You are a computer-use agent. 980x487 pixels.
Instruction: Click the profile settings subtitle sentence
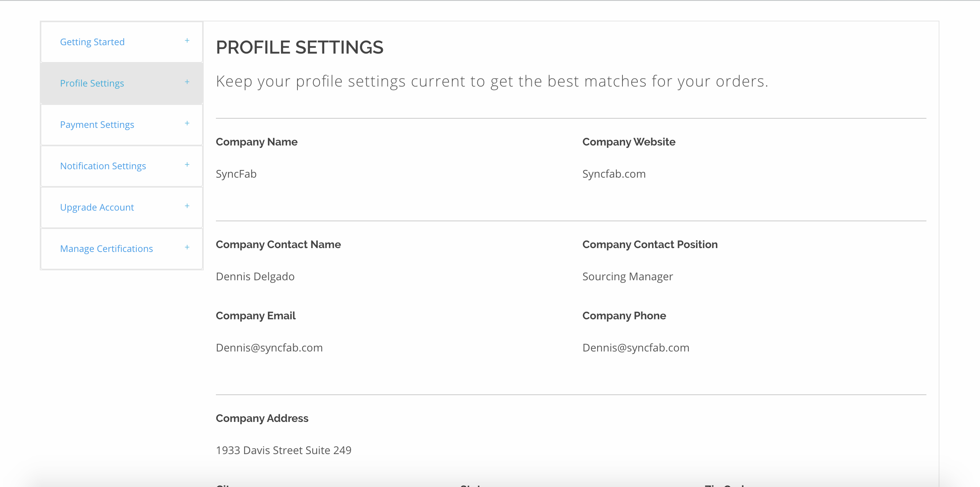click(492, 82)
